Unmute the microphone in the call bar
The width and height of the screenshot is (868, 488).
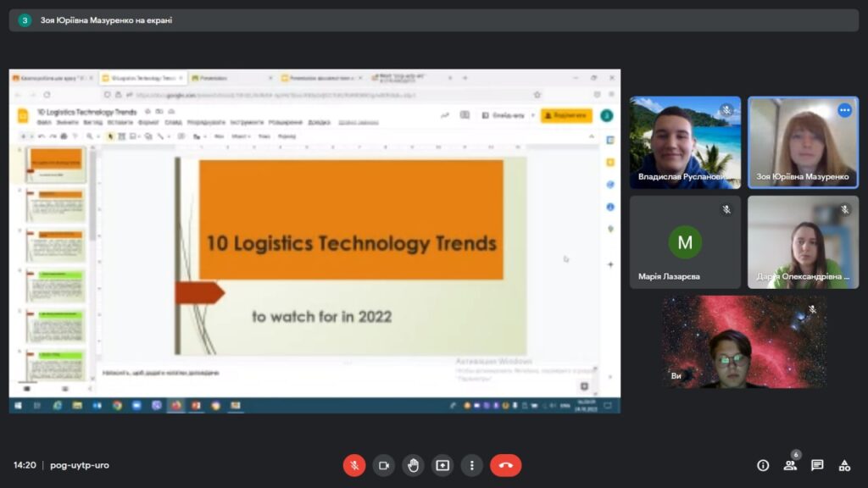point(354,465)
